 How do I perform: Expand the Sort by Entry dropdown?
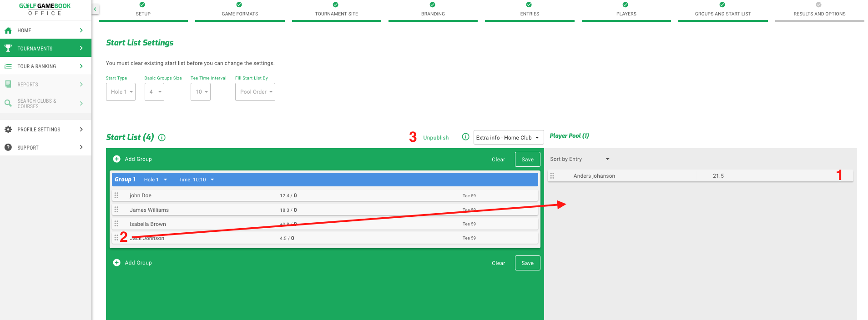[x=580, y=159]
